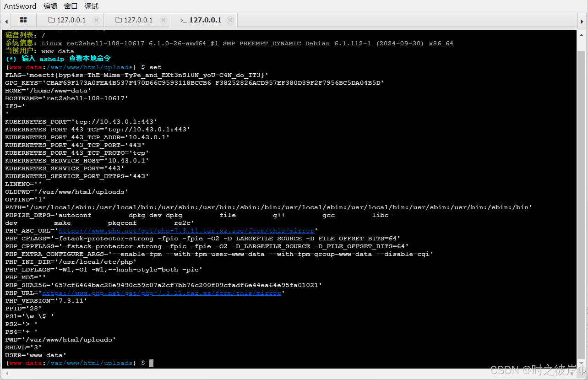Select the first 127.0.0.1 folder tab

tap(71, 20)
